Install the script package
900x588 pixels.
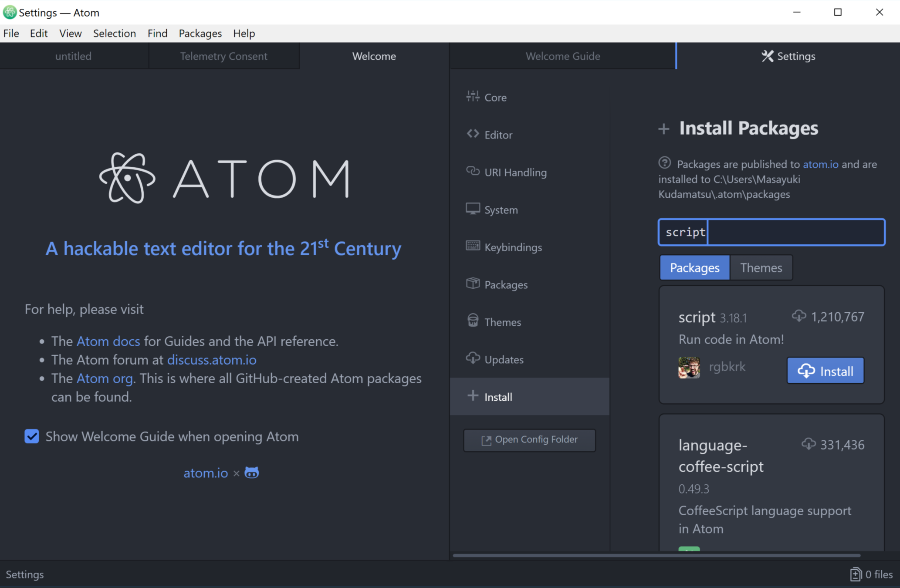coord(825,371)
